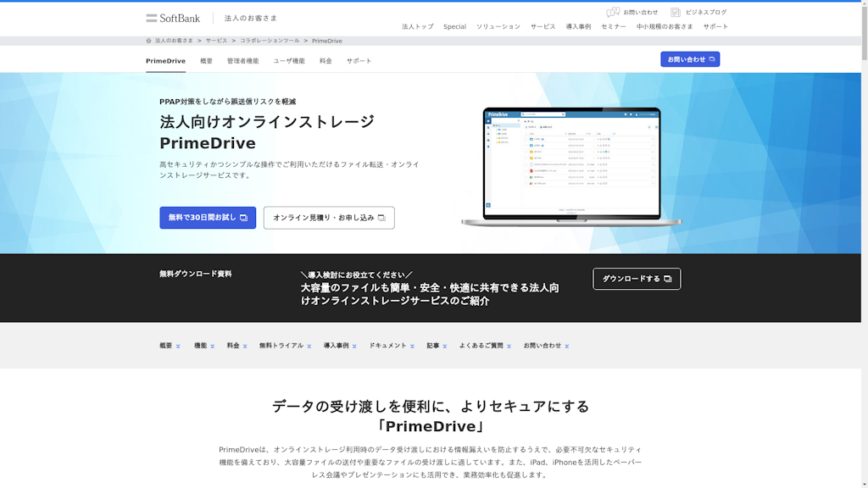Expand the 料金 anchor chevron
This screenshot has height=488, width=868.
tap(243, 345)
